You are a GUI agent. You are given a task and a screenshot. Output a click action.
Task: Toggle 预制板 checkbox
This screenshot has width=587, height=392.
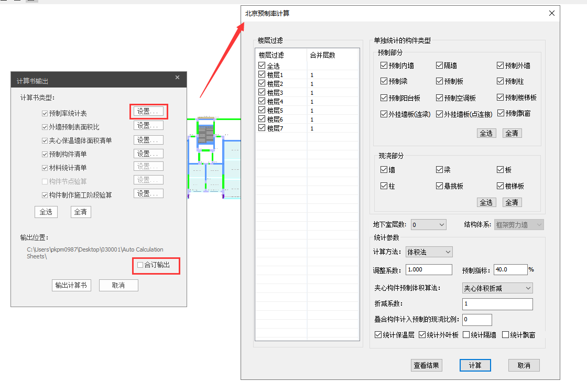click(x=440, y=81)
